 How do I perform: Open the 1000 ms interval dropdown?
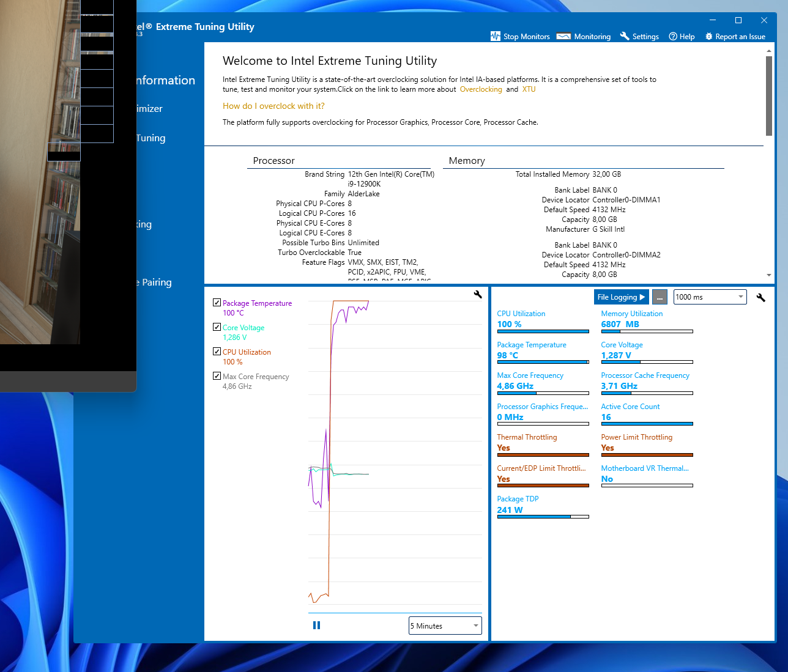click(x=710, y=297)
